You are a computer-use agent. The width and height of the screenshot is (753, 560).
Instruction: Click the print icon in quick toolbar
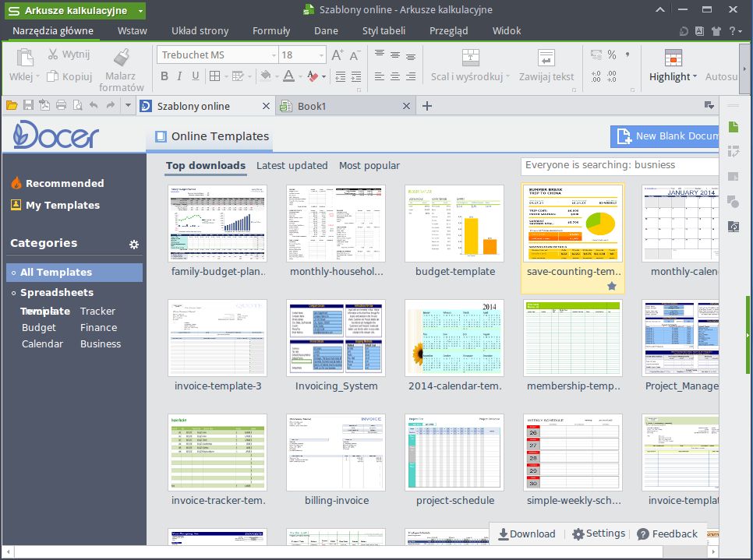point(61,105)
